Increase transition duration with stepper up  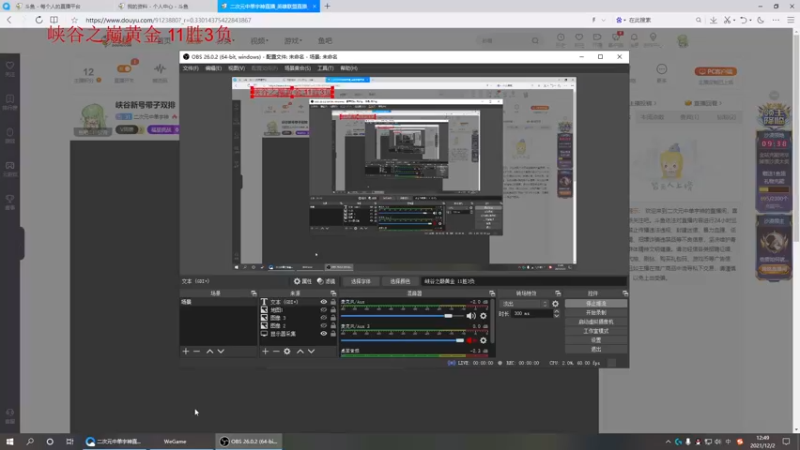pyautogui.click(x=557, y=311)
